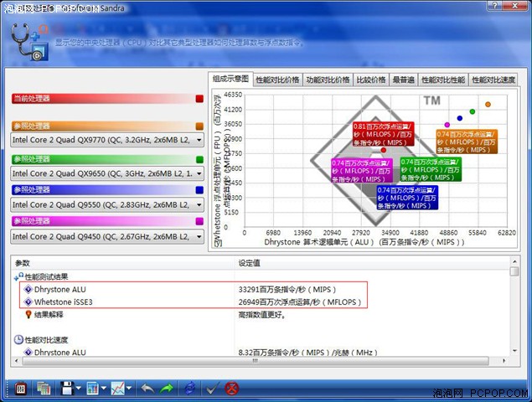
Task: Click the lightbulb icon beside 结果解释
Action: tap(28, 314)
